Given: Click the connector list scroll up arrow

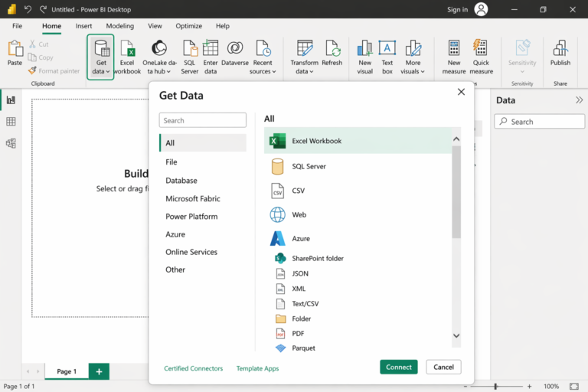Looking at the screenshot, I should 456,139.
